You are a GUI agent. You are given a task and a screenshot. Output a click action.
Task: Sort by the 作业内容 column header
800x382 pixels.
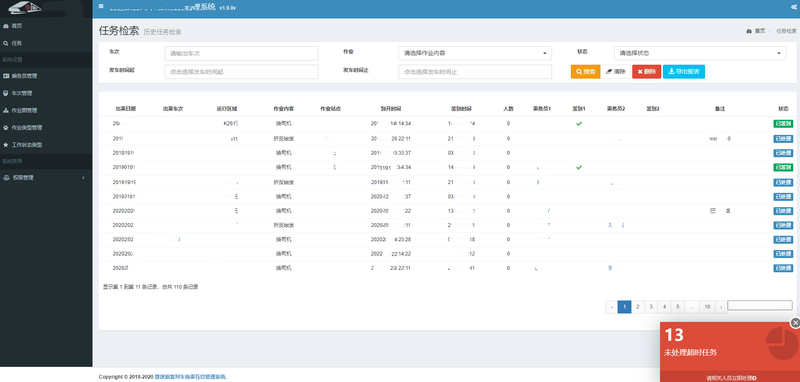pyautogui.click(x=284, y=109)
